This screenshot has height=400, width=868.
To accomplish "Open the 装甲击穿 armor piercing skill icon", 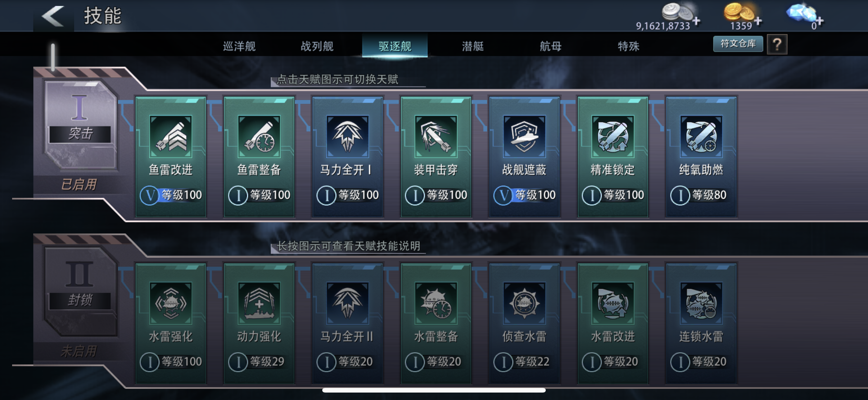I will 436,136.
